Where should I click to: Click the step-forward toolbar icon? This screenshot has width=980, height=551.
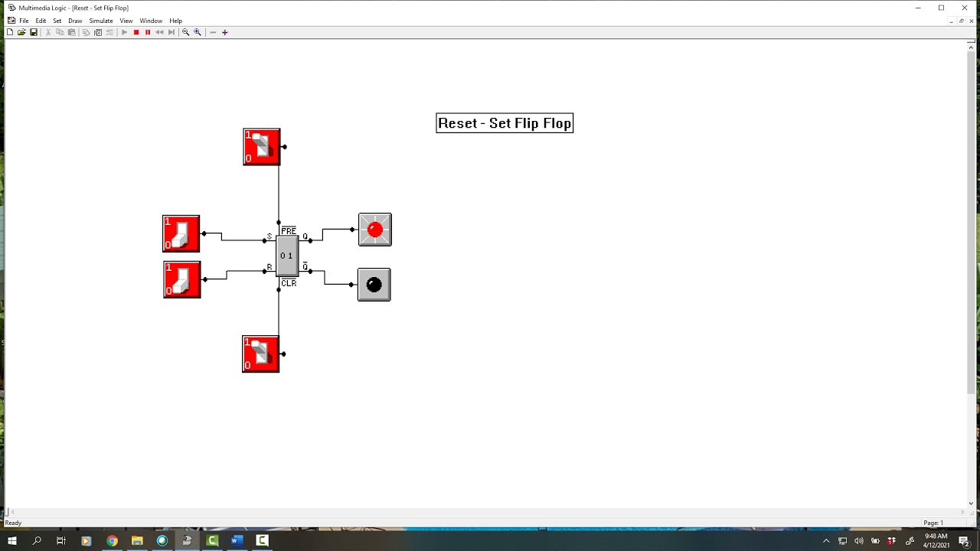pyautogui.click(x=171, y=32)
